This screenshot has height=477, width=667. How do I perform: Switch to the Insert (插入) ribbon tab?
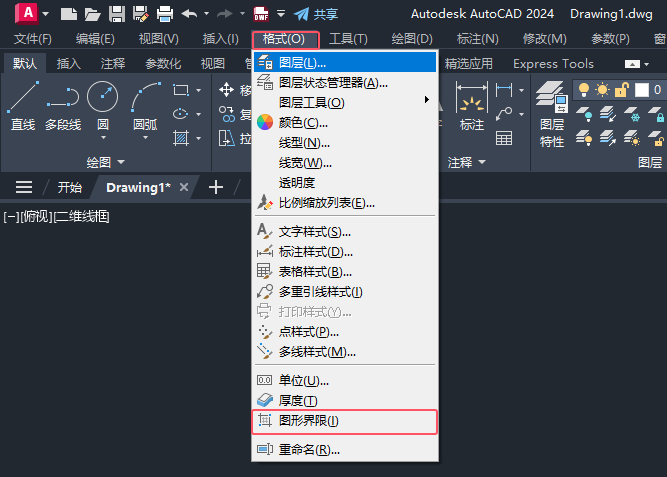point(68,64)
